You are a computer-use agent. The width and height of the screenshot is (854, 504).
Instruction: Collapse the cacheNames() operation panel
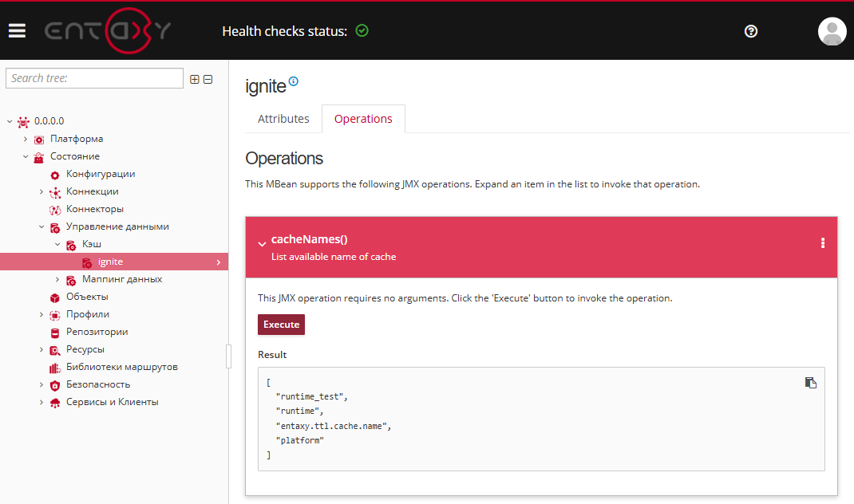[262, 245]
